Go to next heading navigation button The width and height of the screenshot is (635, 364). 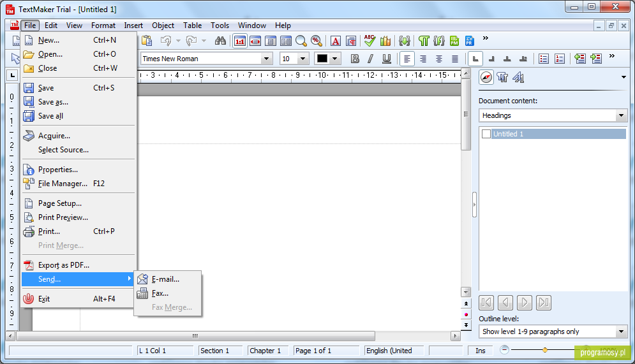[525, 303]
